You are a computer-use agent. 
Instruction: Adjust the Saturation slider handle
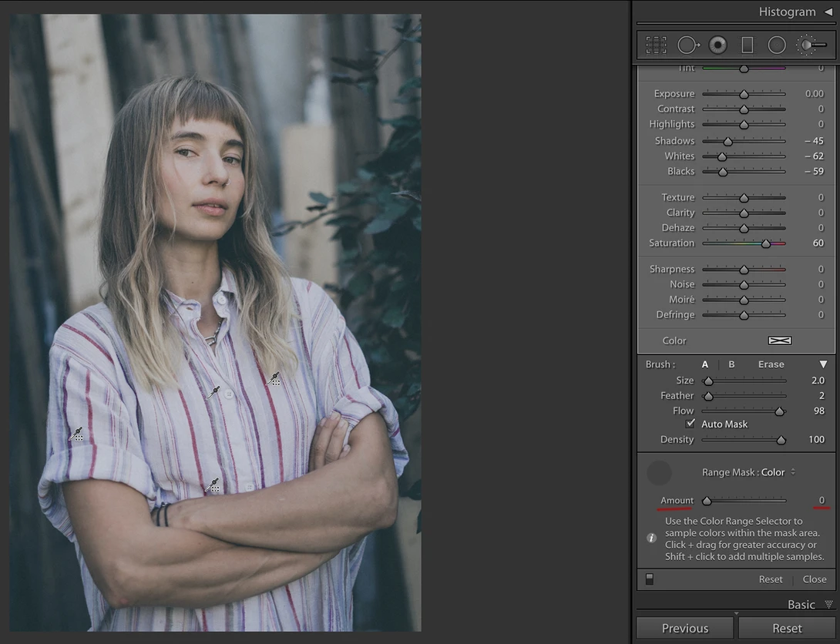tap(765, 243)
